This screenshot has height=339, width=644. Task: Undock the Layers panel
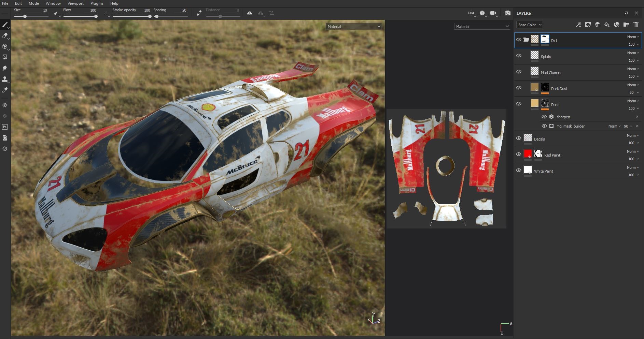pos(626,13)
